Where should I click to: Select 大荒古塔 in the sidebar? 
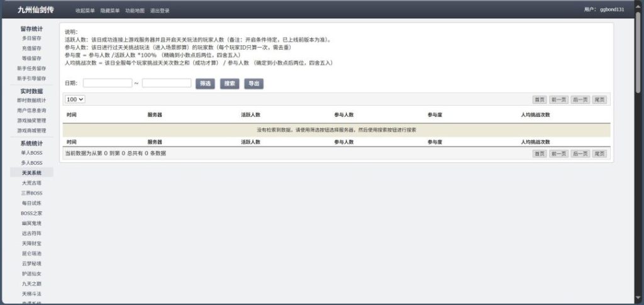tap(31, 183)
